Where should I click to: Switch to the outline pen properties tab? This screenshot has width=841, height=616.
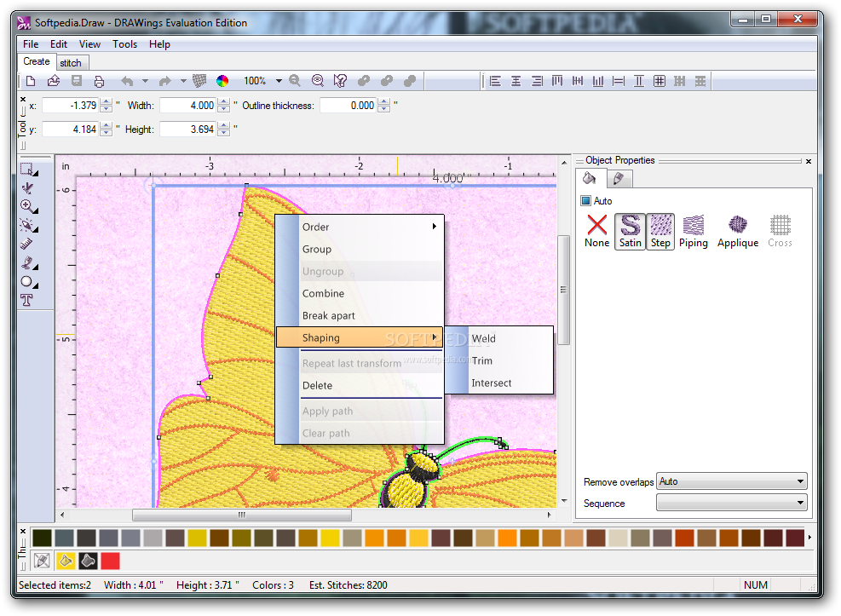point(619,179)
